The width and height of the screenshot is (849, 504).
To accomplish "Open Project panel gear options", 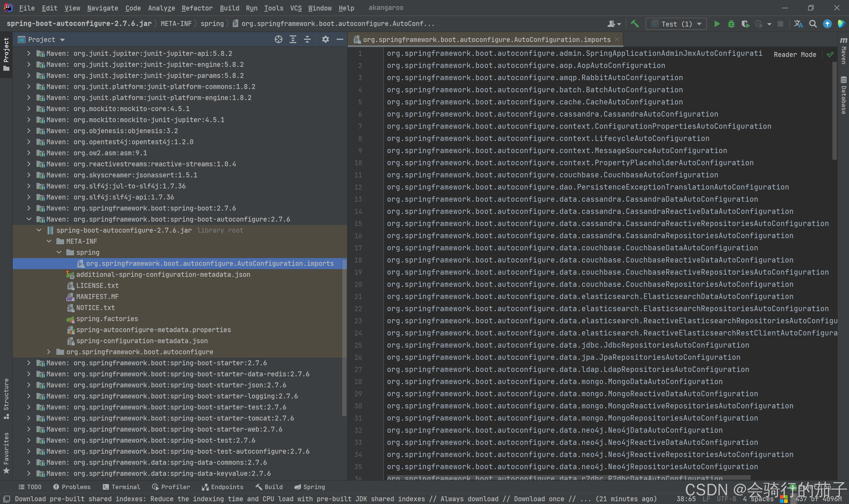I will pyautogui.click(x=325, y=40).
